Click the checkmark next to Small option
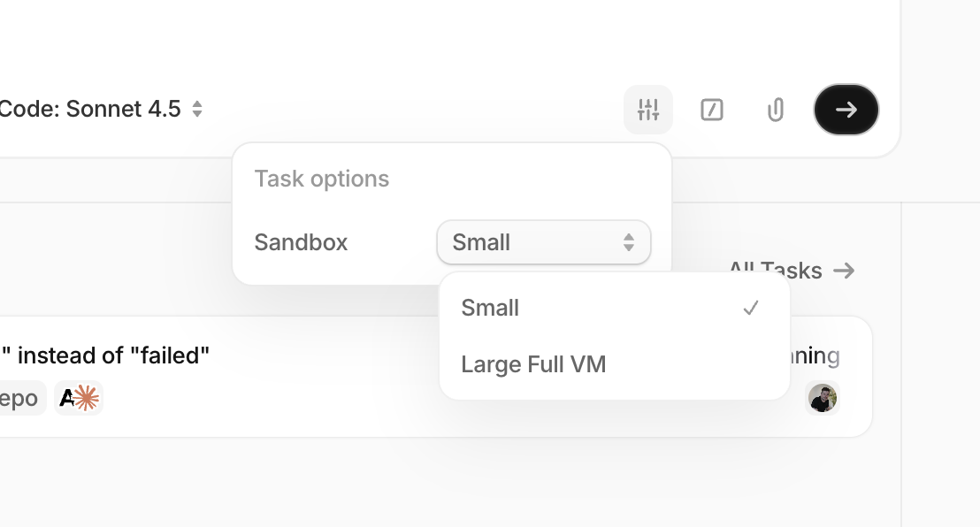Viewport: 980px width, 527px height. tap(751, 308)
